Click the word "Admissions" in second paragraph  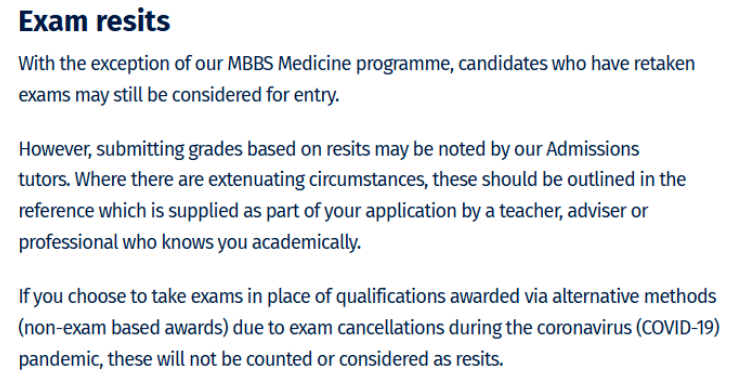pos(592,149)
